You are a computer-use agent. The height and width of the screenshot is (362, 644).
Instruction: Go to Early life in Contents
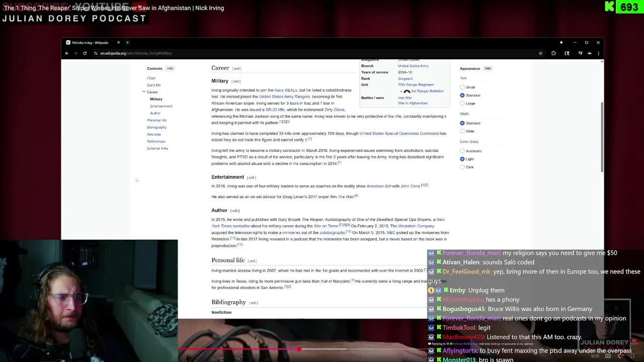(x=153, y=85)
